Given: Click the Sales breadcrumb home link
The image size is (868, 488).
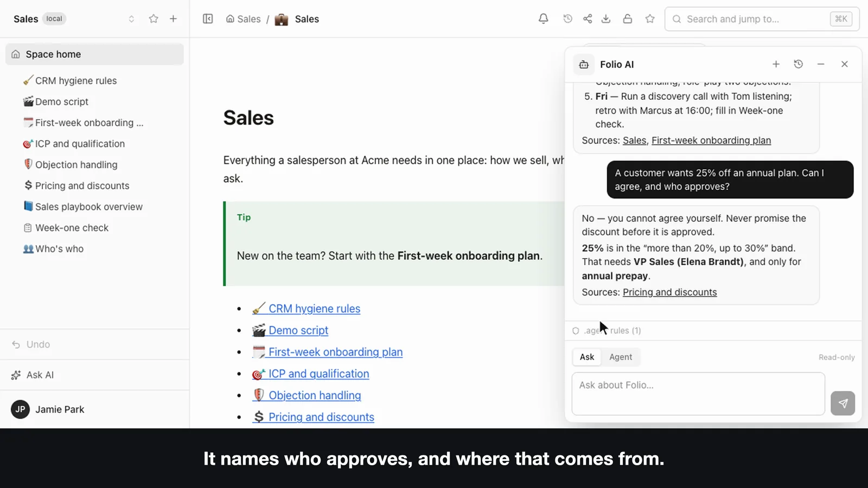Looking at the screenshot, I should pyautogui.click(x=243, y=19).
